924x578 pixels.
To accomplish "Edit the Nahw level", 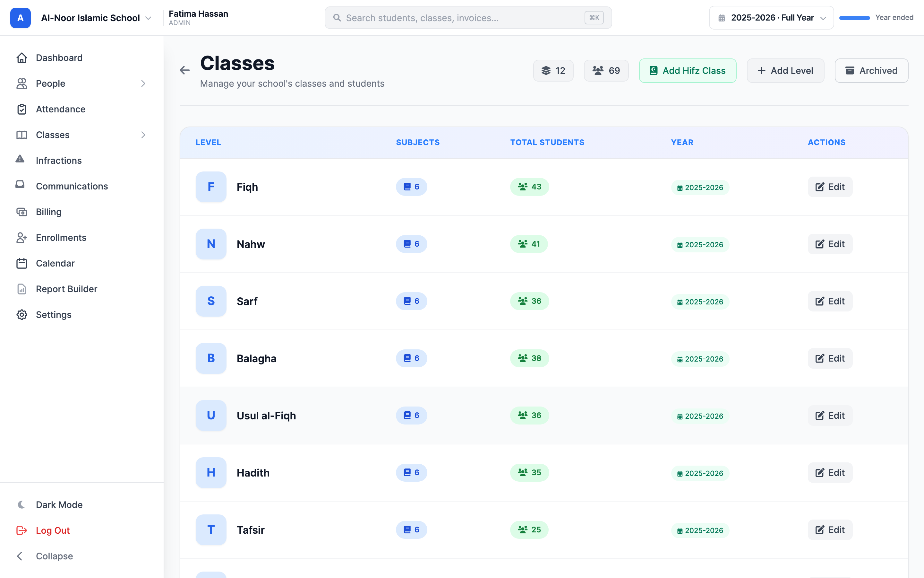I will coord(830,244).
